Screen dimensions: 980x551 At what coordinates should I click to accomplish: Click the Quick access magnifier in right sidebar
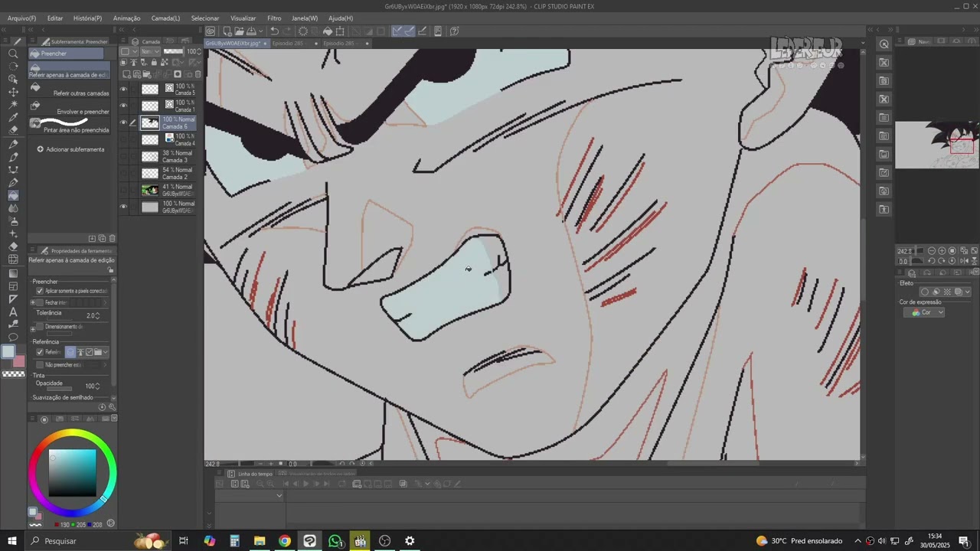[x=884, y=44]
